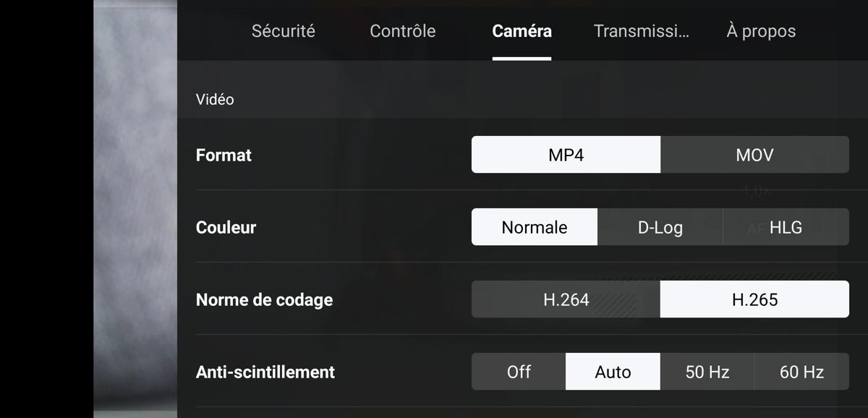
Task: Tap the Anti-scintillement setting label
Action: 265,372
